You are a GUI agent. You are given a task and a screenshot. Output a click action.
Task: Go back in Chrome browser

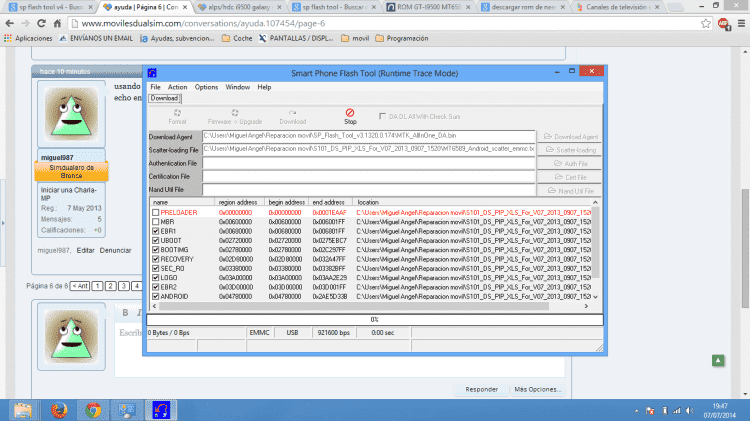pyautogui.click(x=10, y=23)
